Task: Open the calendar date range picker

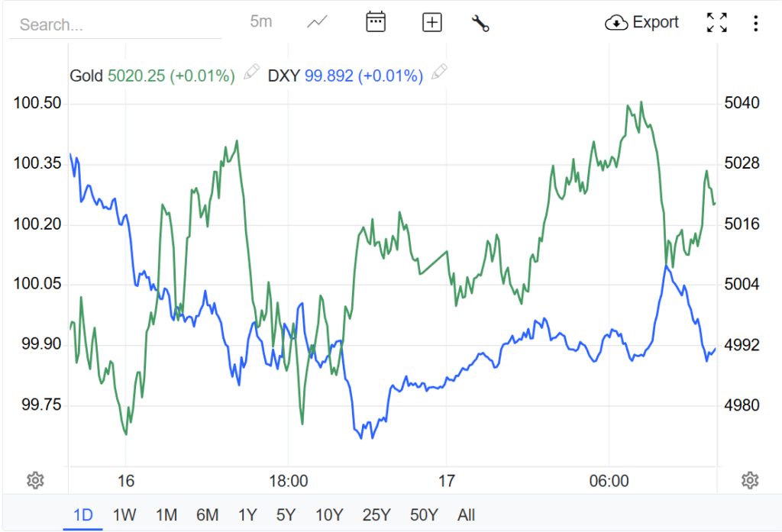Action: [x=375, y=22]
